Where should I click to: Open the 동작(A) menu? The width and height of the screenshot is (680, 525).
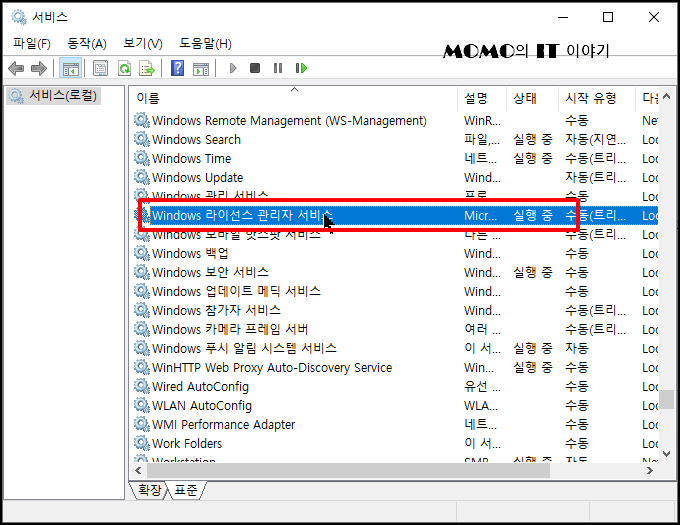click(87, 43)
